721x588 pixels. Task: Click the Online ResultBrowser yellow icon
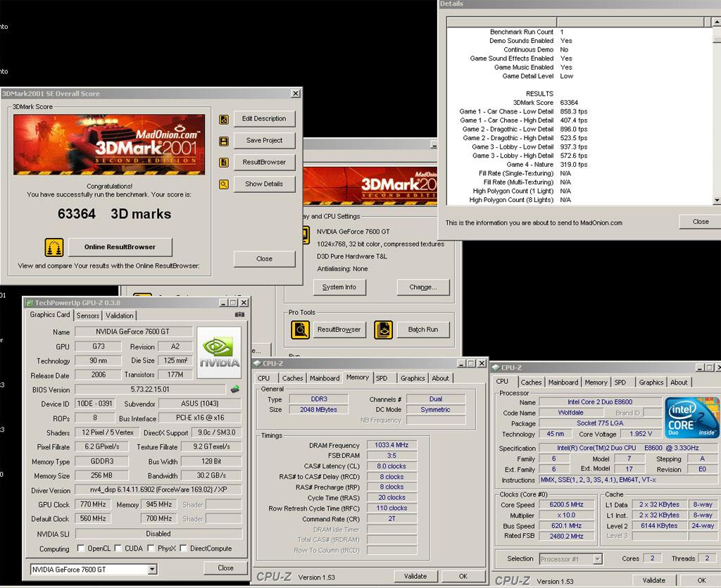[54, 247]
